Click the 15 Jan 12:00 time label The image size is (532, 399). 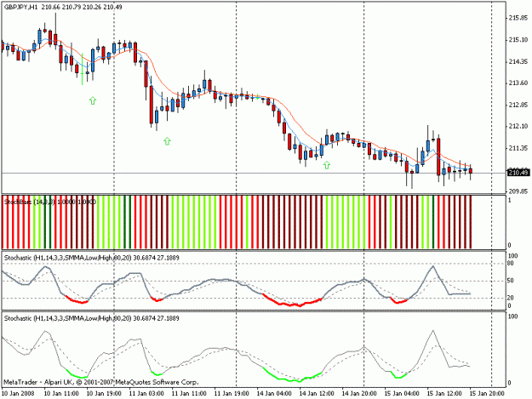[444, 394]
